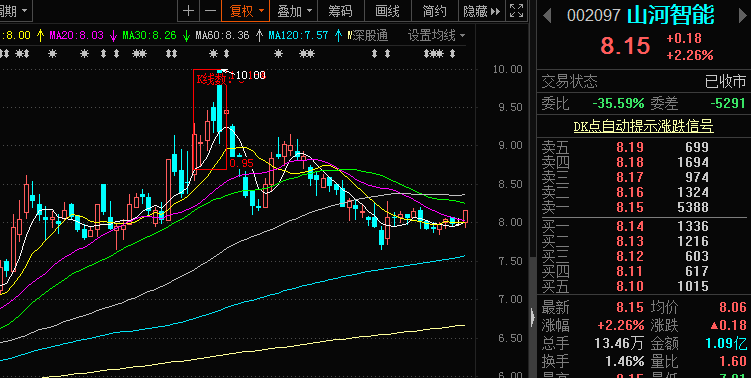751x378 pixels.
Task: Zoom out the chart with minus icon
Action: pyautogui.click(x=210, y=11)
